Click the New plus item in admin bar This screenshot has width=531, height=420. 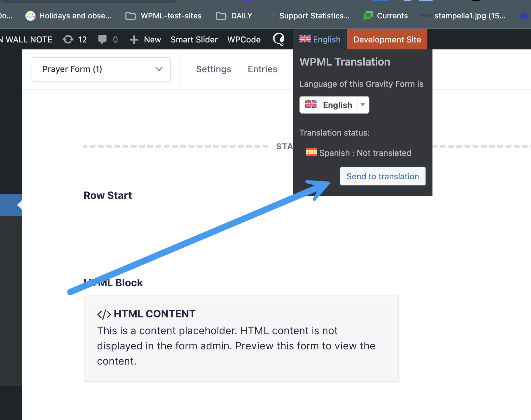[x=145, y=40]
